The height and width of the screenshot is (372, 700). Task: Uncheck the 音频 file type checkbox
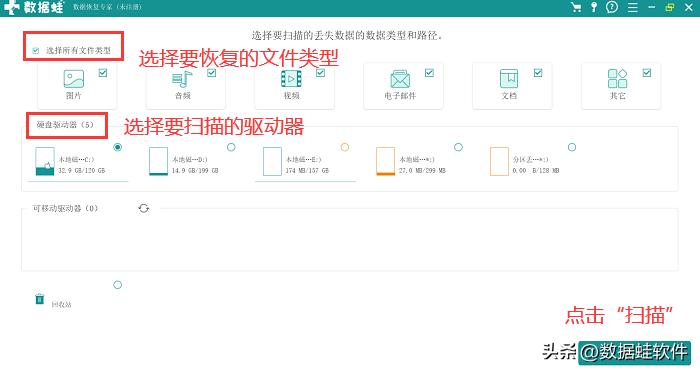pyautogui.click(x=212, y=73)
